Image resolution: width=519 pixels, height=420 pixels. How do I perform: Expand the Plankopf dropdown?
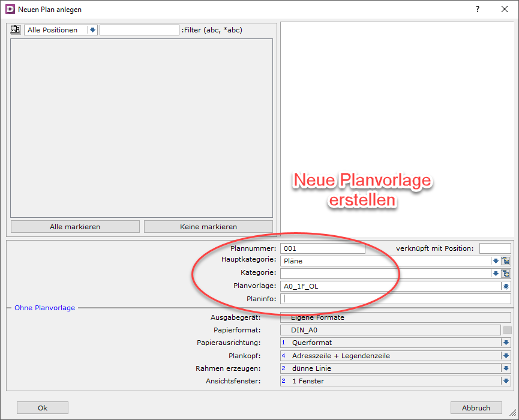506,356
